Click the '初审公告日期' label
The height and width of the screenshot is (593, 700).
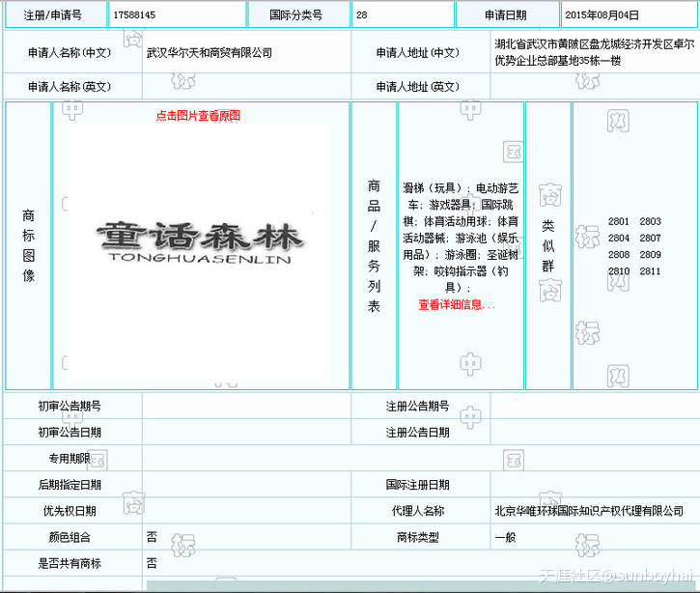(70, 433)
